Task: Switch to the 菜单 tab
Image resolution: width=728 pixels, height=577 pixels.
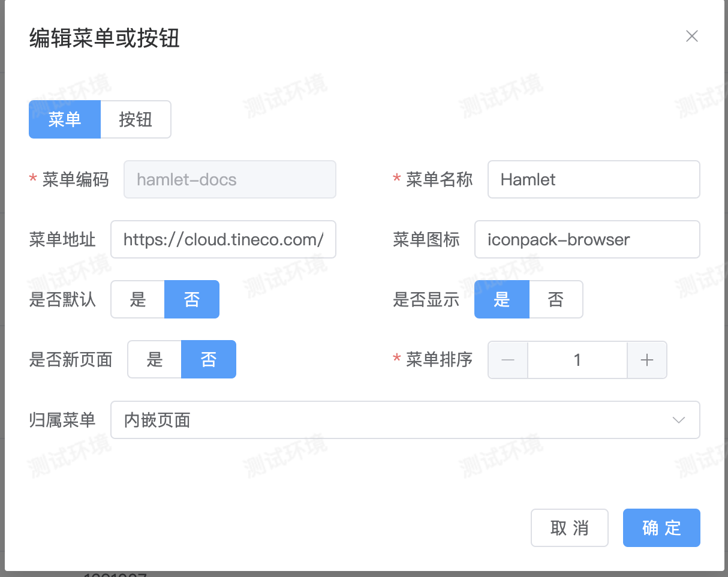Action: pos(65,119)
